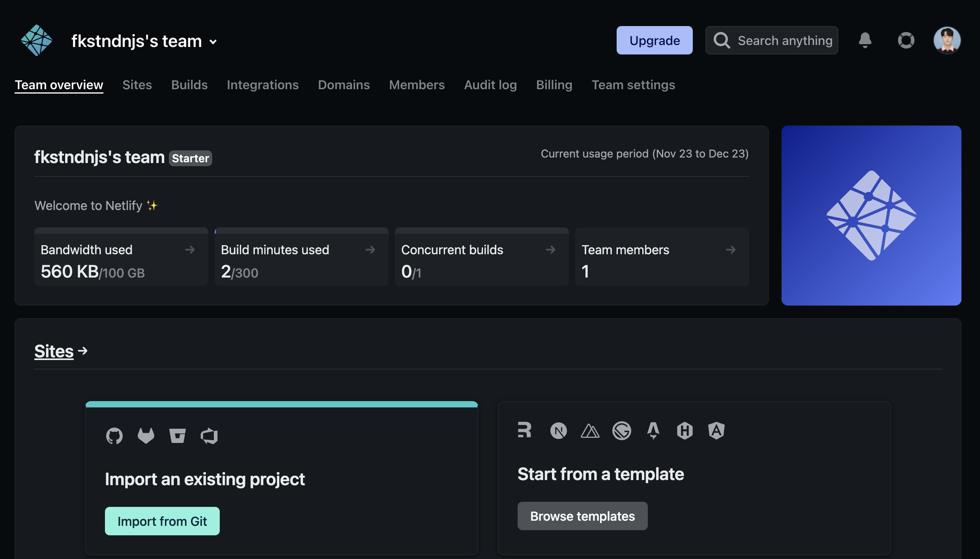The image size is (980, 559).
Task: Click the Gatsby template icon
Action: (621, 431)
